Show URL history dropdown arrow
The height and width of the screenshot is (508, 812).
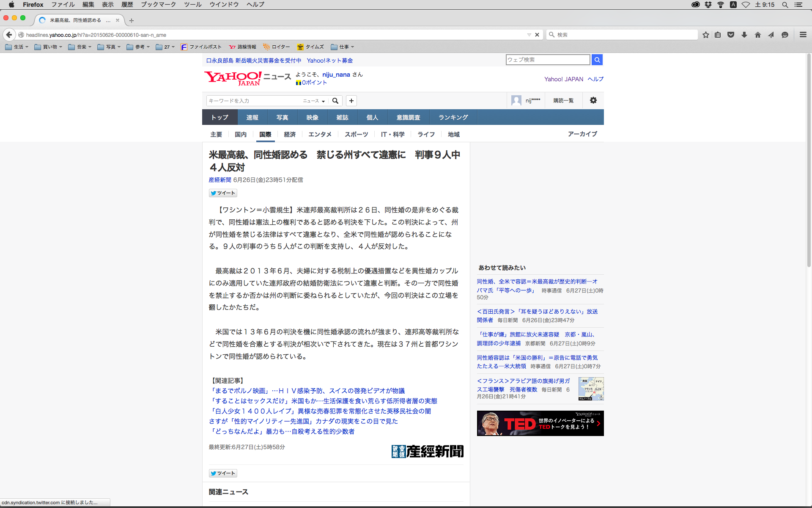pos(529,35)
